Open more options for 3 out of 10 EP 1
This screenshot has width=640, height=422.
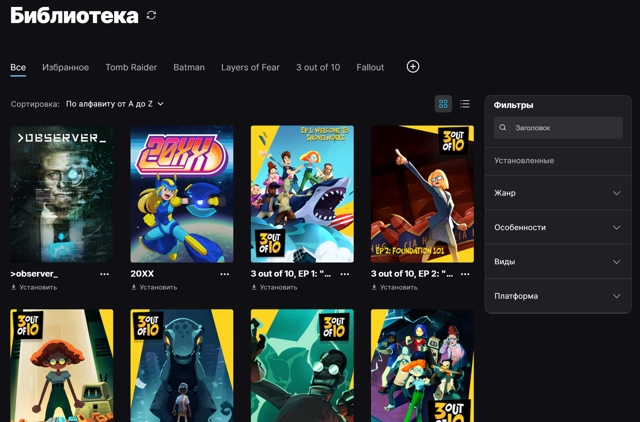click(345, 274)
